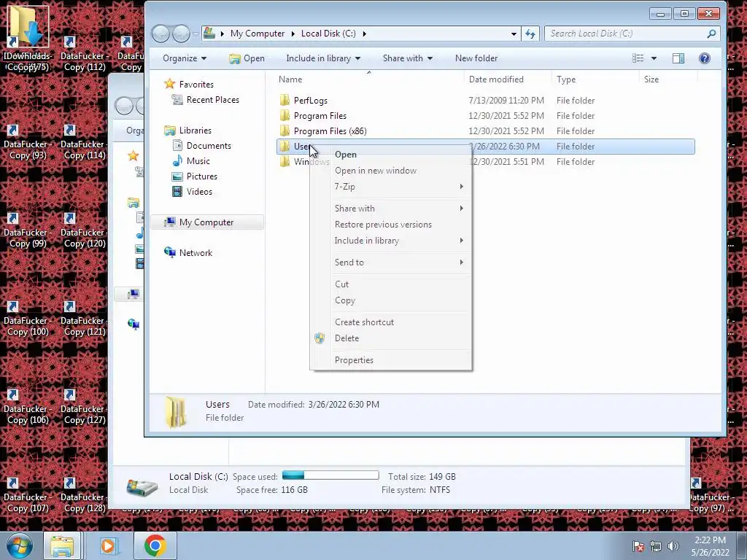Viewport: 747px width, 560px height.
Task: Choose Open in the context menu
Action: tap(345, 155)
